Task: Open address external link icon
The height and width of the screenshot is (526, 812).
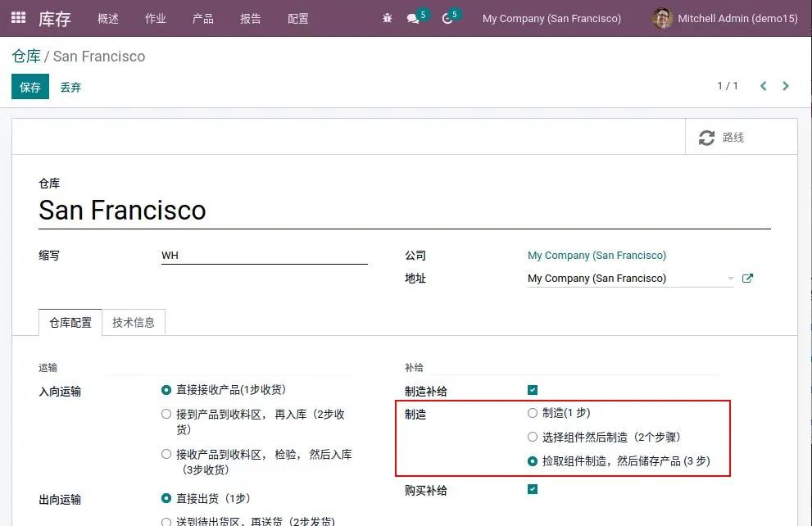Action: 747,279
